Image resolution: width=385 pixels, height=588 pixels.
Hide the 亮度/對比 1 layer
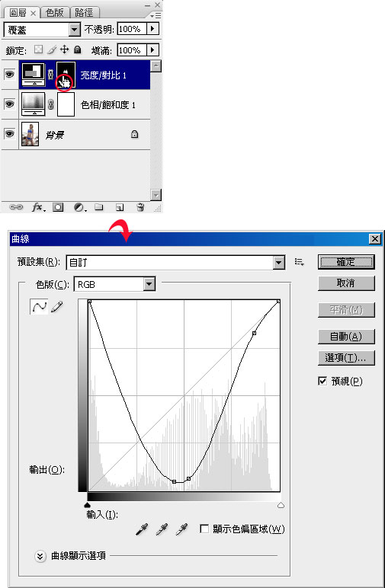point(9,74)
